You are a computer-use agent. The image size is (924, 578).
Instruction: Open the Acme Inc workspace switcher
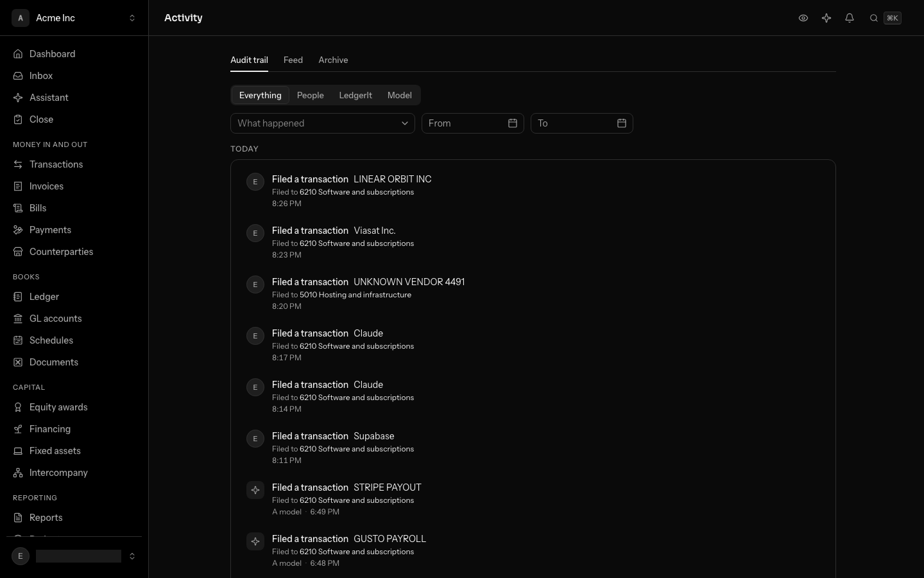click(74, 18)
